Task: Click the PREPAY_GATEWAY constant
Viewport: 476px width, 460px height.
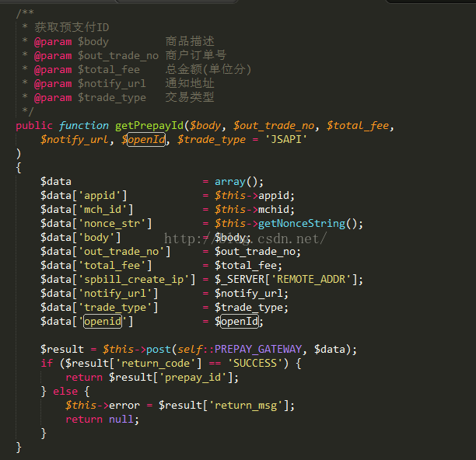Action: (258, 349)
